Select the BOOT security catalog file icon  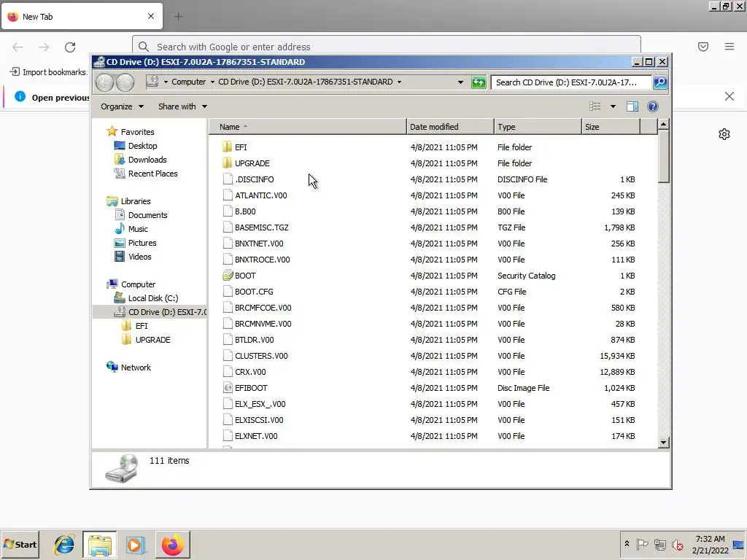click(228, 276)
